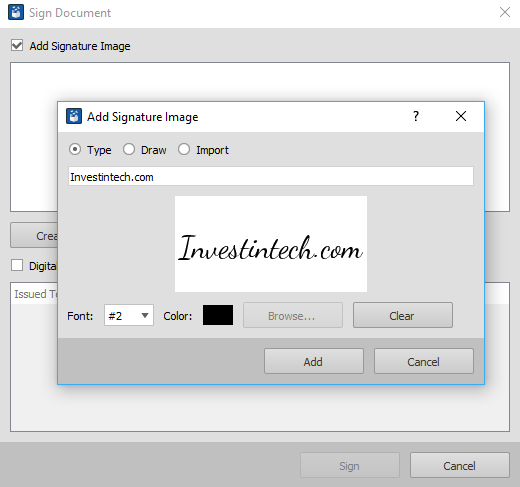Choose the Import radio option
520x487 pixels.
click(x=184, y=149)
